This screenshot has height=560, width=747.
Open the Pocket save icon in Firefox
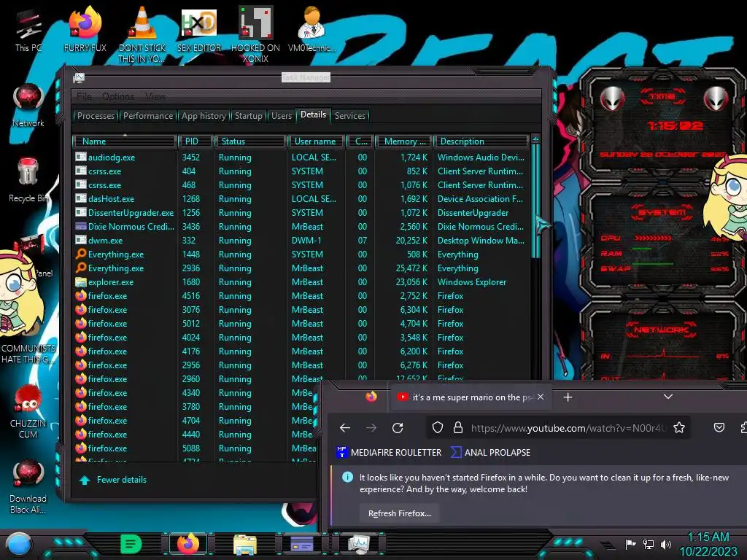click(x=719, y=427)
